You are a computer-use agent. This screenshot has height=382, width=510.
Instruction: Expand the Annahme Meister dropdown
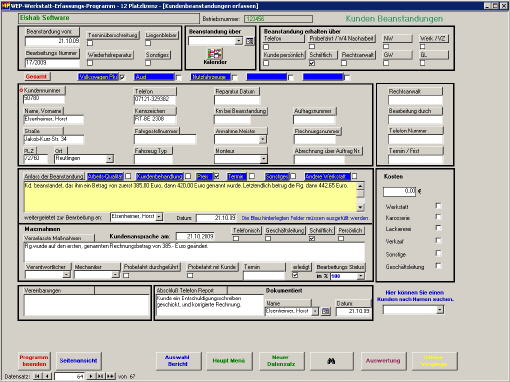(x=263, y=139)
